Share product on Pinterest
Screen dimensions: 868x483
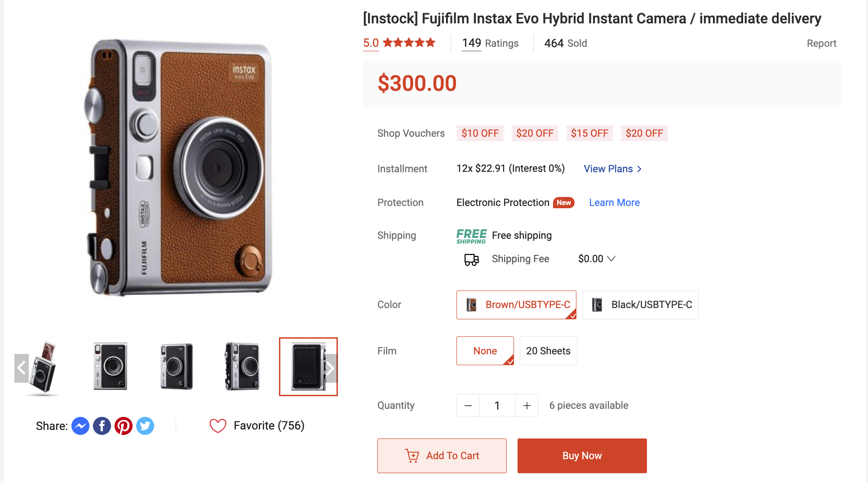click(x=124, y=426)
